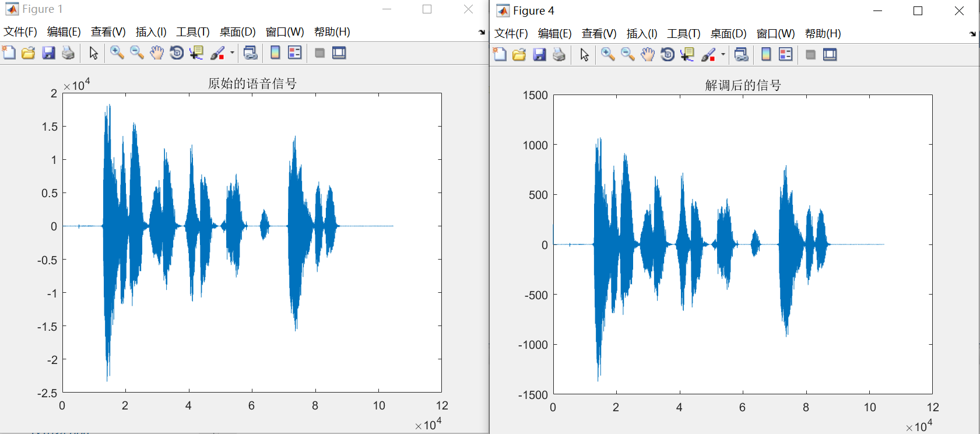The width and height of the screenshot is (980, 434).
Task: Save Figure 1 using the floppy disk icon
Action: tap(48, 53)
